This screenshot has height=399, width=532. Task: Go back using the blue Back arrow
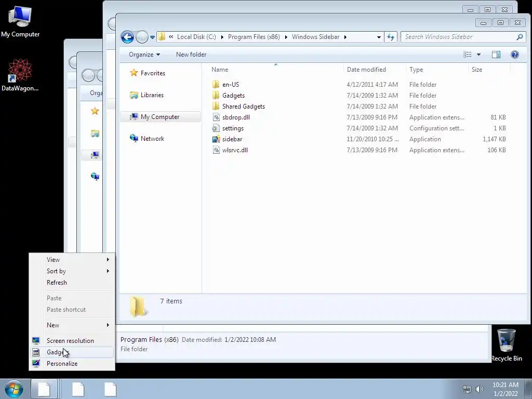[127, 37]
